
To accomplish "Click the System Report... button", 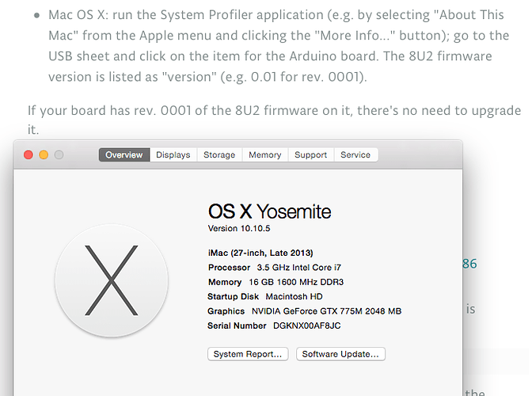I will pyautogui.click(x=249, y=354).
